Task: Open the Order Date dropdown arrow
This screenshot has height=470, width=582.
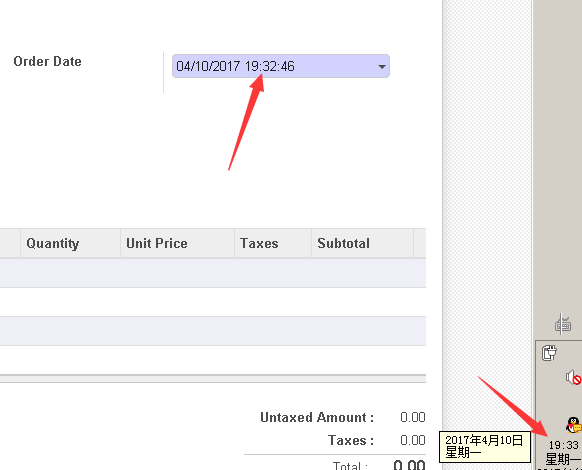Action: pyautogui.click(x=382, y=67)
